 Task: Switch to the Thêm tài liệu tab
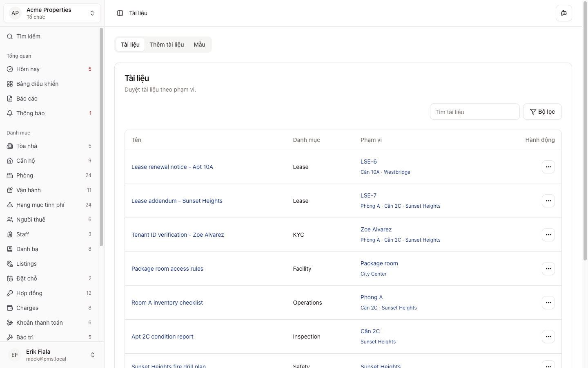(167, 45)
